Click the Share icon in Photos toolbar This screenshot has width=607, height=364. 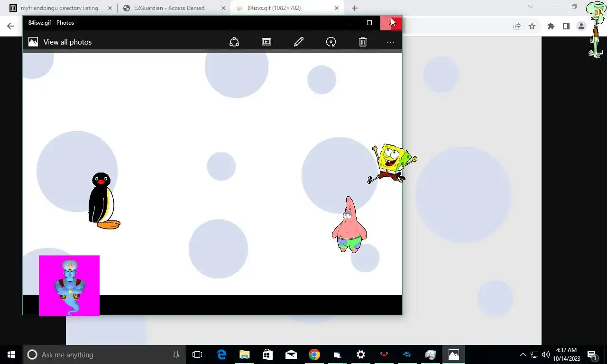point(234,42)
